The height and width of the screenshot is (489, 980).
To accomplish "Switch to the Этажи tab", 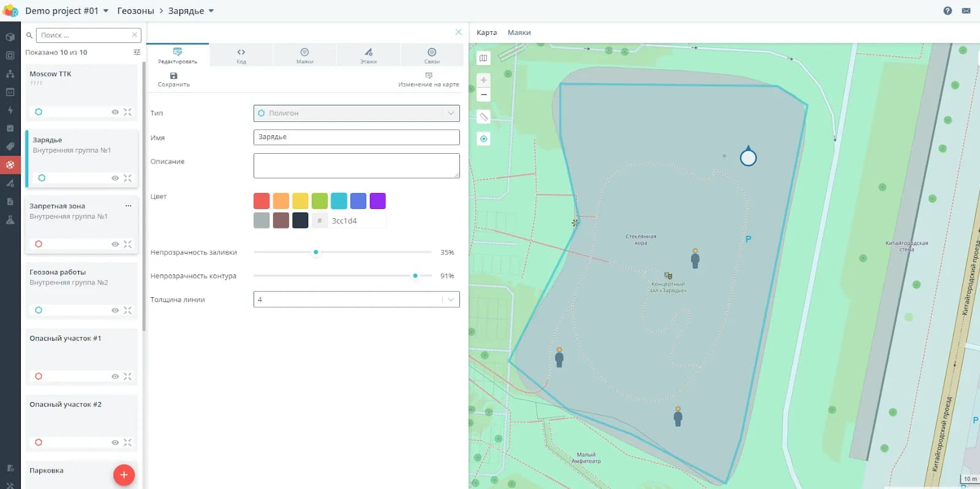I will click(368, 55).
